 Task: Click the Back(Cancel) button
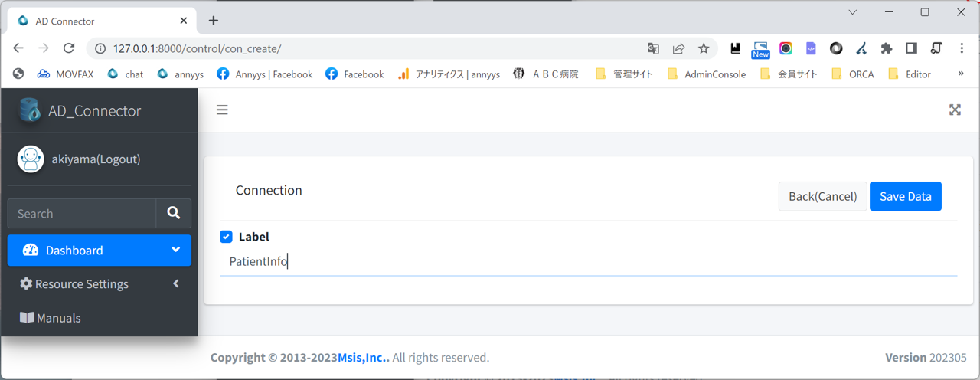click(822, 196)
